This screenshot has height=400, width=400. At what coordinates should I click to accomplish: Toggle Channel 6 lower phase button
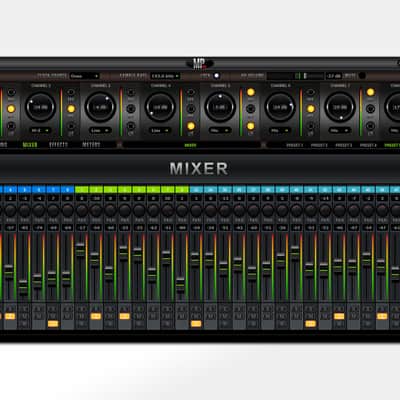click(310, 126)
